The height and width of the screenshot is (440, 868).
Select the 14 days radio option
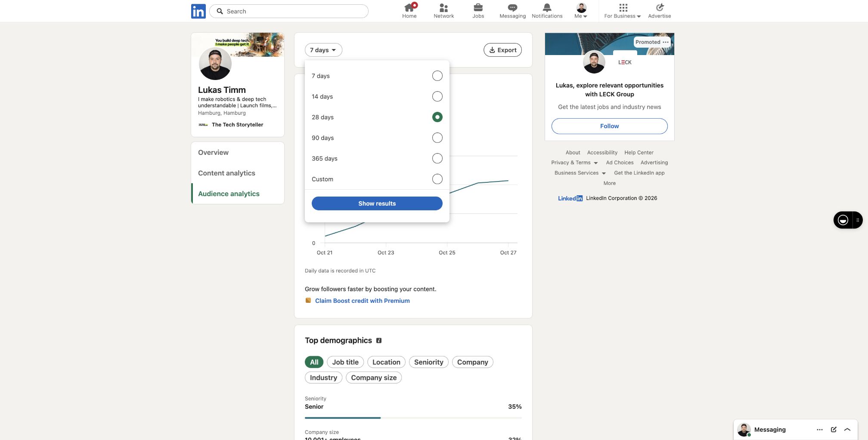pyautogui.click(x=437, y=96)
